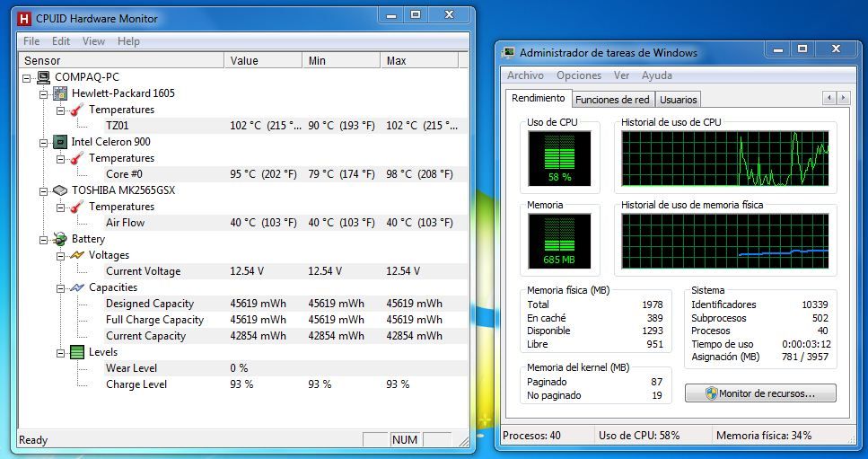Click the Capacities icon under Battery
Image resolution: width=868 pixels, height=459 pixels.
(77, 287)
